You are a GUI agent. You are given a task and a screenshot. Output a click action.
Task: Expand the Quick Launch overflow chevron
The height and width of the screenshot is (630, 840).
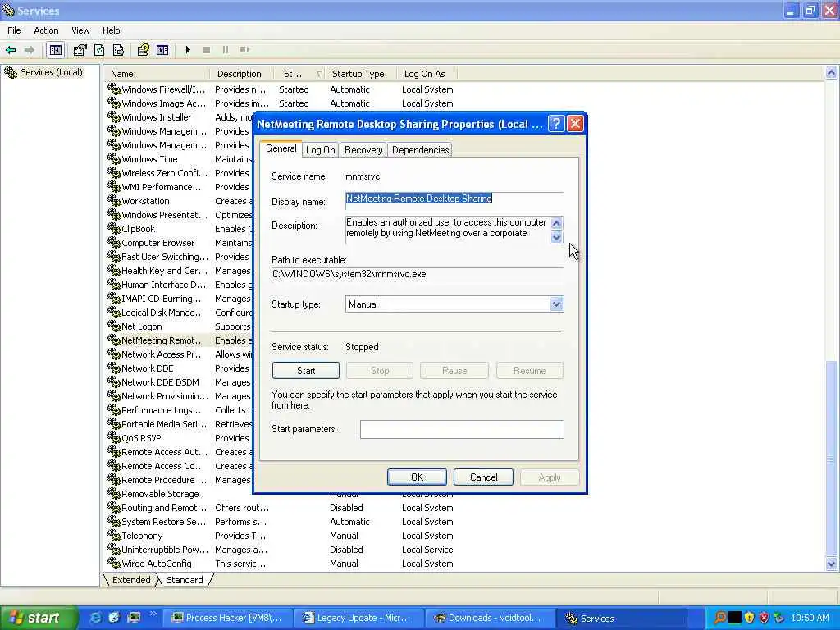[x=153, y=614]
